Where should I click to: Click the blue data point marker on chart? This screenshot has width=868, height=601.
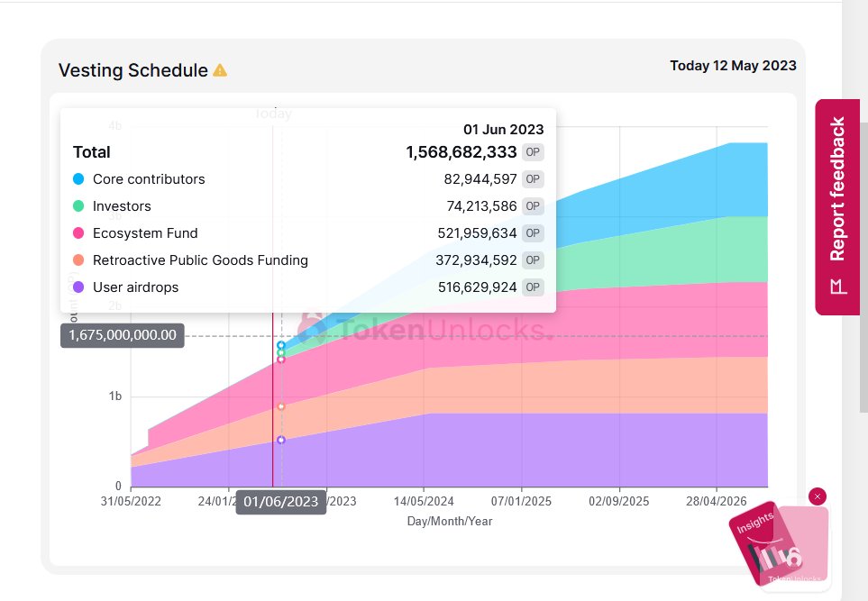click(281, 345)
